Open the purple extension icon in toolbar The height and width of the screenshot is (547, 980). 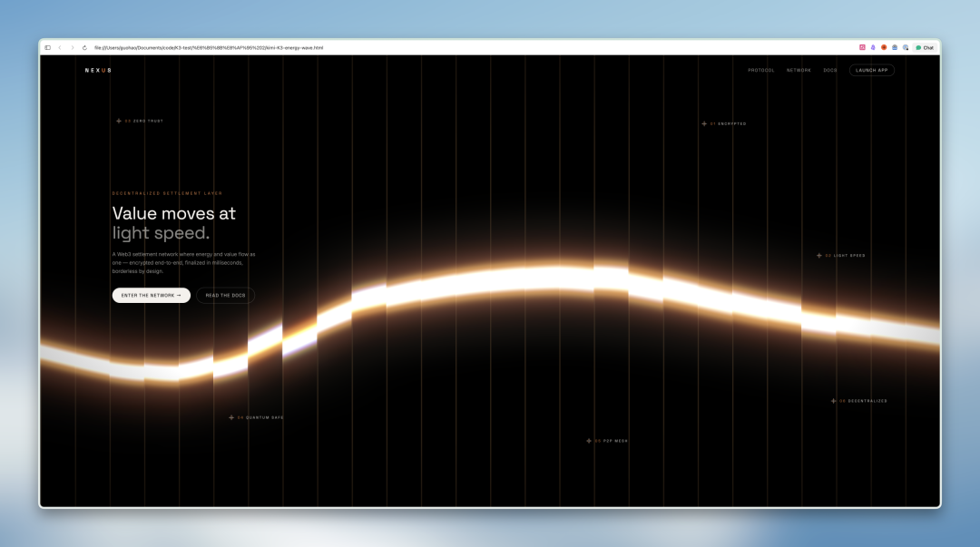click(873, 47)
